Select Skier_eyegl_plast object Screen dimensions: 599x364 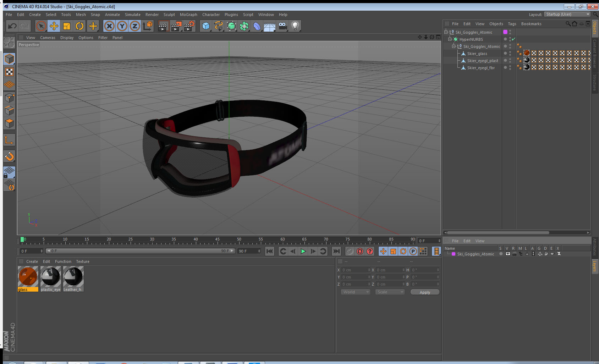click(483, 61)
